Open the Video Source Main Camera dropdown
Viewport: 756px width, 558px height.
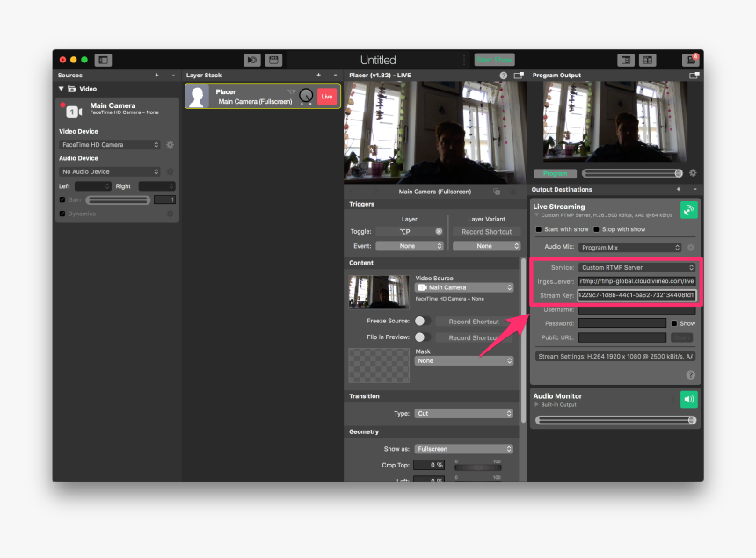[x=464, y=287]
